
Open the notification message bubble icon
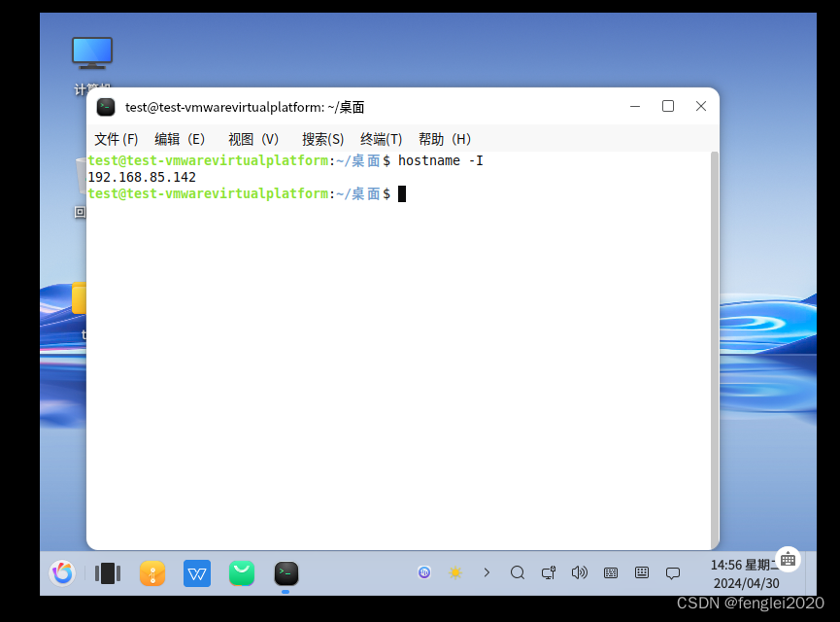pos(673,573)
